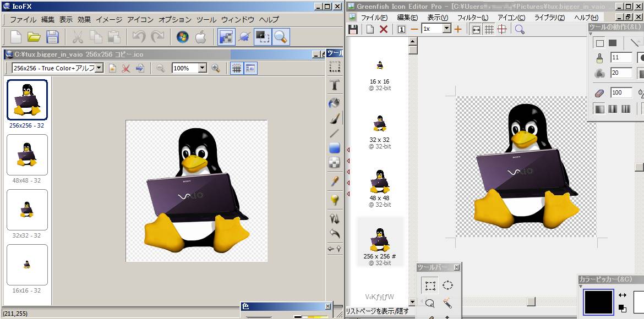Click the eraser value field showing 100
This screenshot has height=319, width=644.
[x=621, y=92]
